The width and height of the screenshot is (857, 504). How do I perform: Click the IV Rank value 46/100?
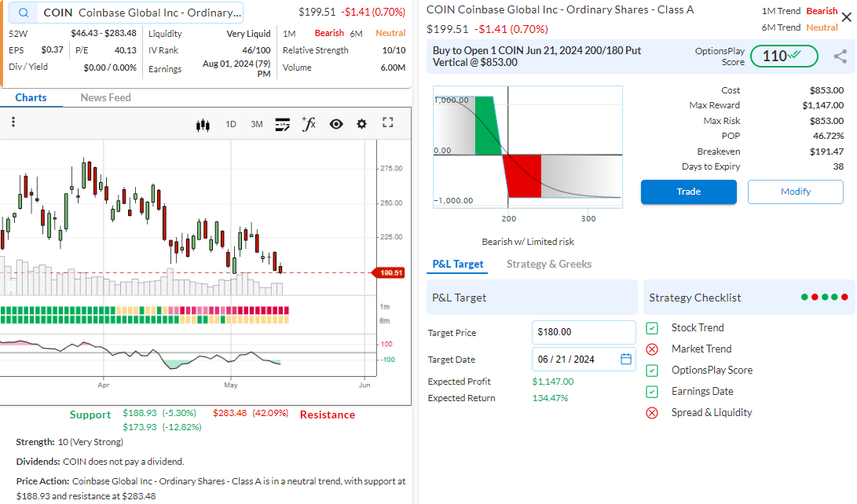(256, 50)
